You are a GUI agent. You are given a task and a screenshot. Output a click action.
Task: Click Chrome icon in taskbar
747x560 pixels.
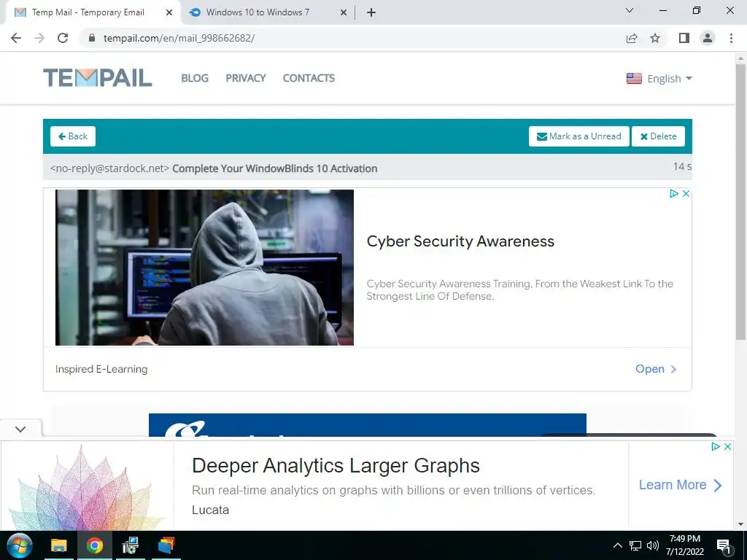(94, 545)
